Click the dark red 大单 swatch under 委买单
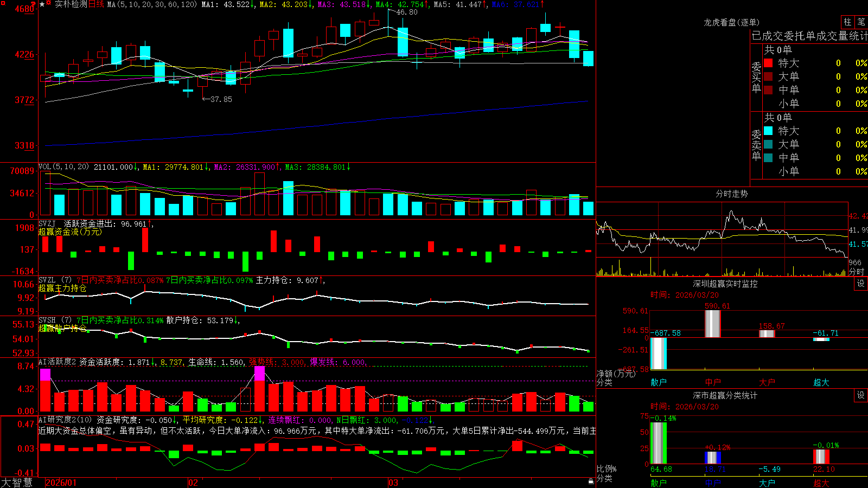The height and width of the screenshot is (488, 868). [x=768, y=76]
